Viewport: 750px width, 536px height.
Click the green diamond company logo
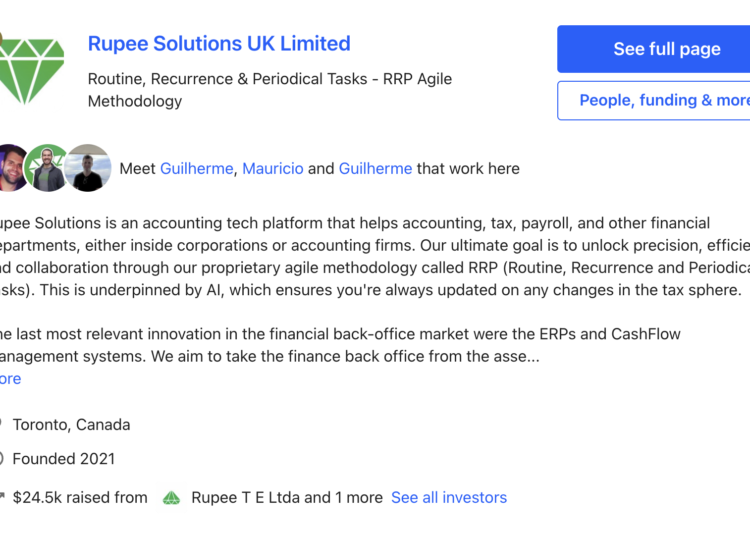(32, 71)
